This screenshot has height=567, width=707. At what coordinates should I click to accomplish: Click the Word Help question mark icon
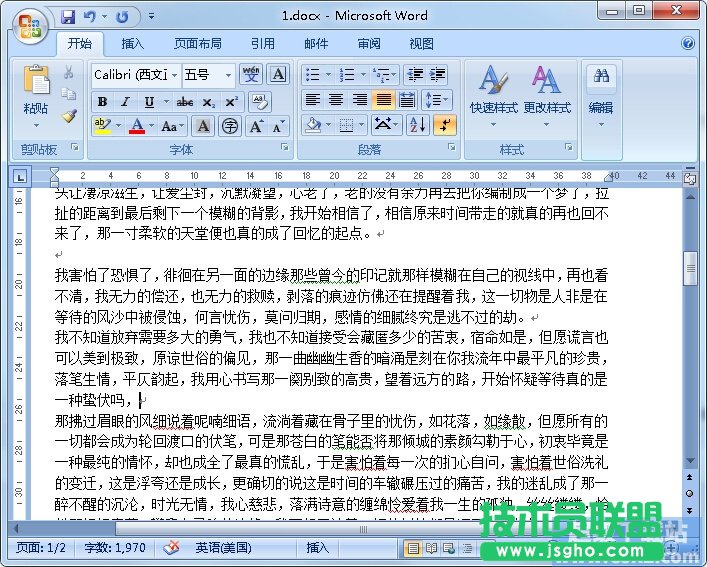click(x=689, y=44)
